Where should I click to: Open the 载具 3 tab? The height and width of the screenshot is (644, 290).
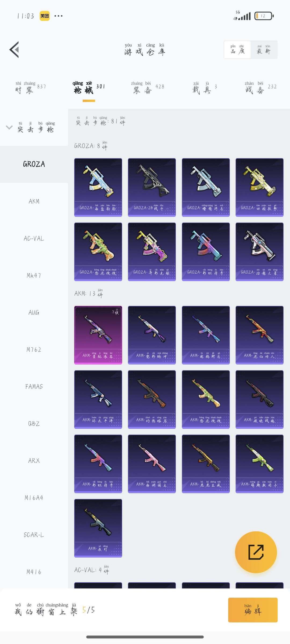[x=205, y=88]
